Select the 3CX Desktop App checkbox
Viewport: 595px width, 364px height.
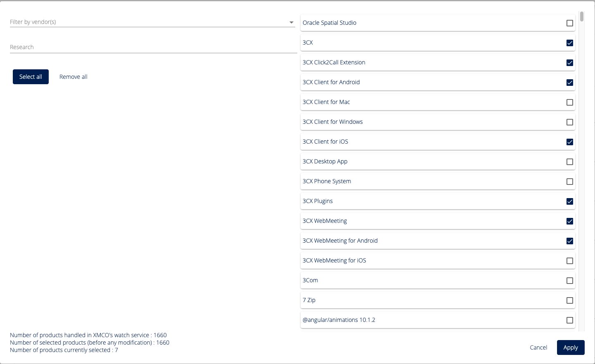click(570, 162)
